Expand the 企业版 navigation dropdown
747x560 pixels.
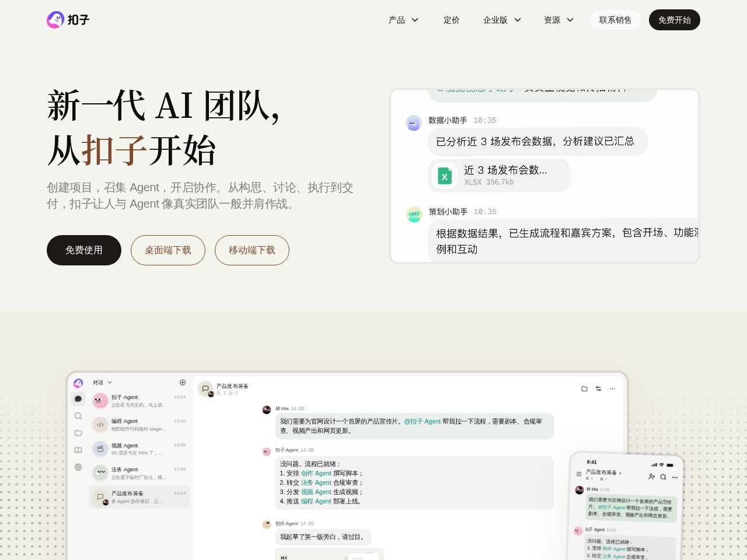[502, 20]
